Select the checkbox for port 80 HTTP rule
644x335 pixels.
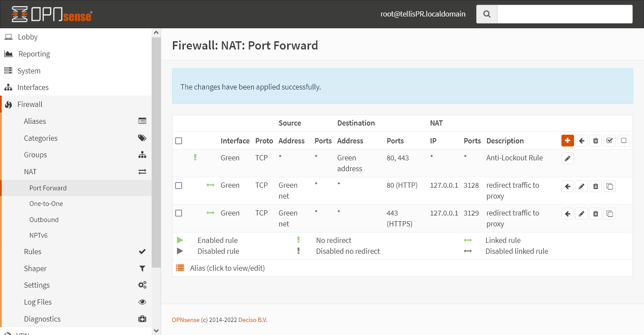tap(179, 186)
